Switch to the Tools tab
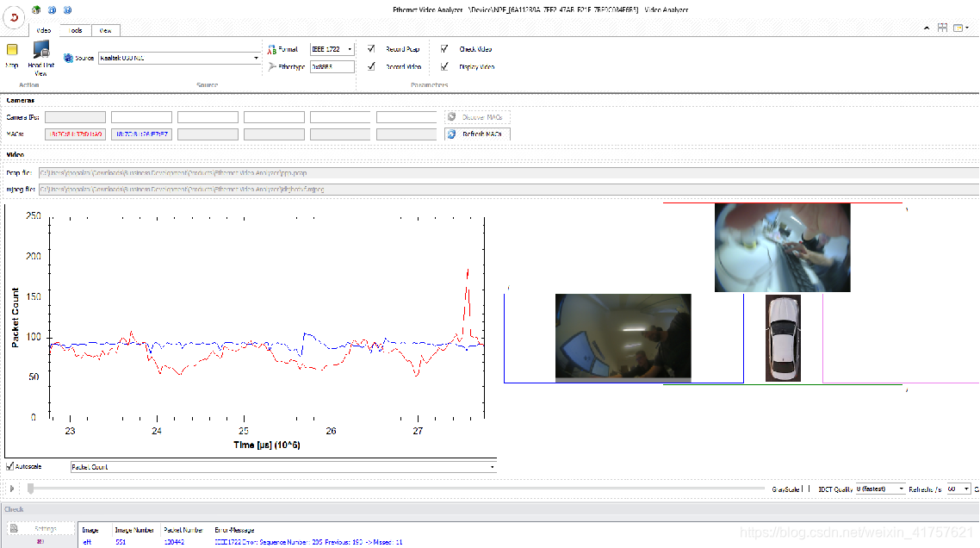Screen dimensions: 980x548 pos(75,30)
